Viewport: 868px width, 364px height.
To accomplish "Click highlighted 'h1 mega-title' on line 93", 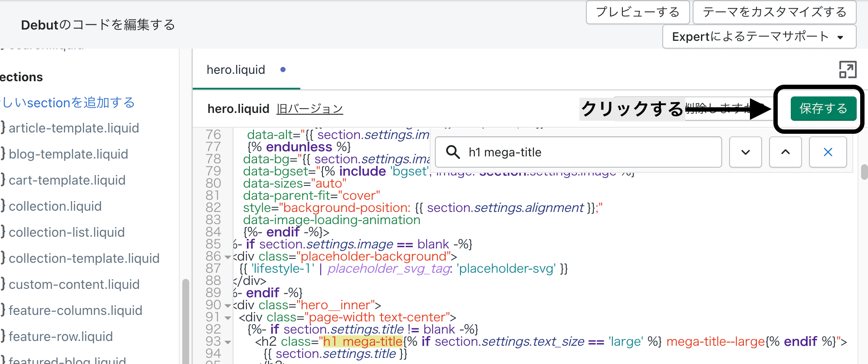I will click(x=363, y=342).
